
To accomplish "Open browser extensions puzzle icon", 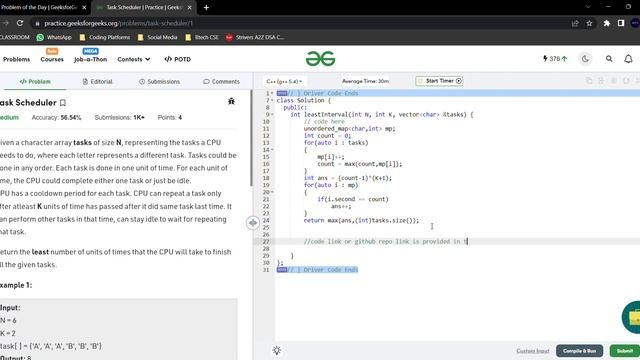I will (x=607, y=23).
